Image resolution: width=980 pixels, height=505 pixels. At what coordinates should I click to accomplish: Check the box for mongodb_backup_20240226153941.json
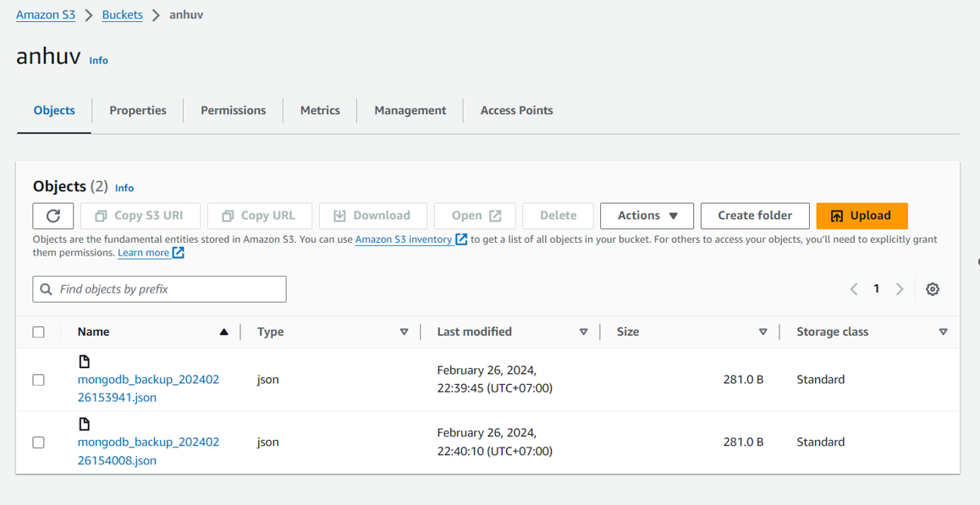point(39,380)
